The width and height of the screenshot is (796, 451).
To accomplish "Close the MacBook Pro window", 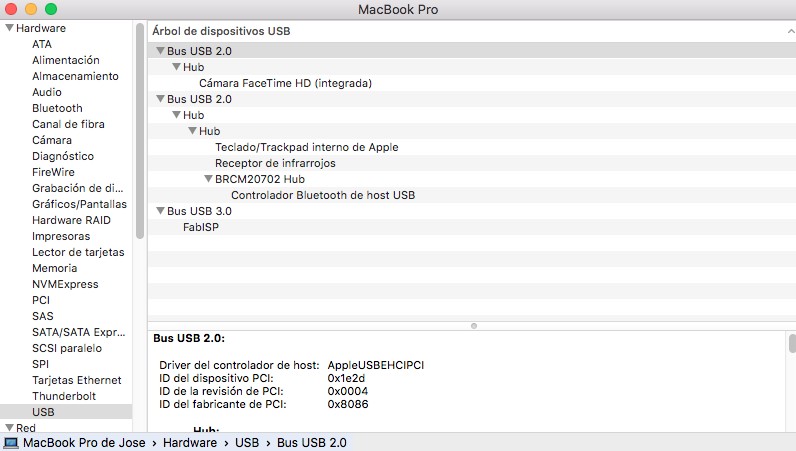I will (11, 9).
